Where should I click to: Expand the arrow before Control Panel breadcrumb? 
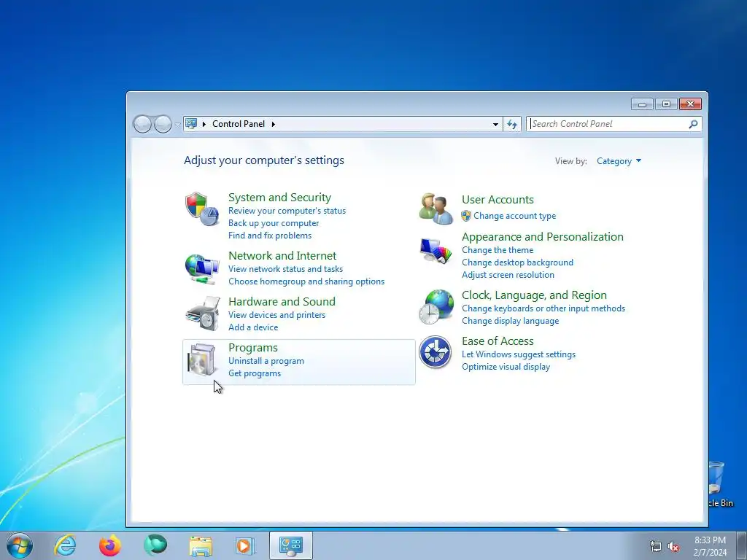tap(204, 124)
